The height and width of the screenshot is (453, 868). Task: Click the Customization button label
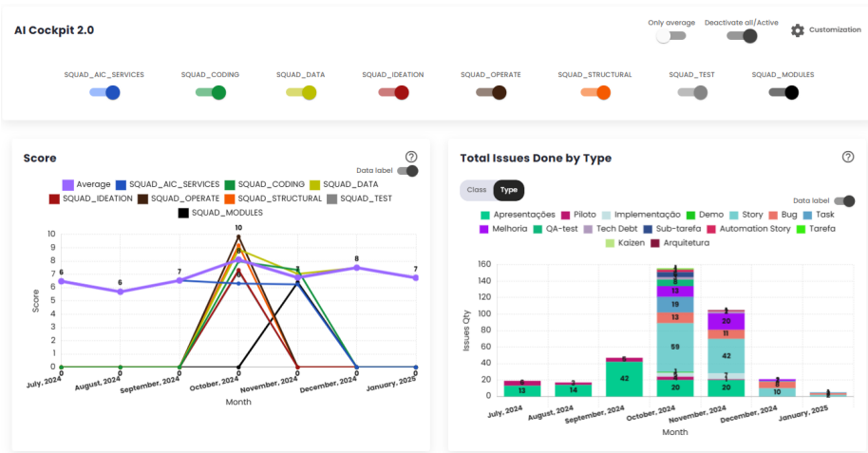[835, 30]
